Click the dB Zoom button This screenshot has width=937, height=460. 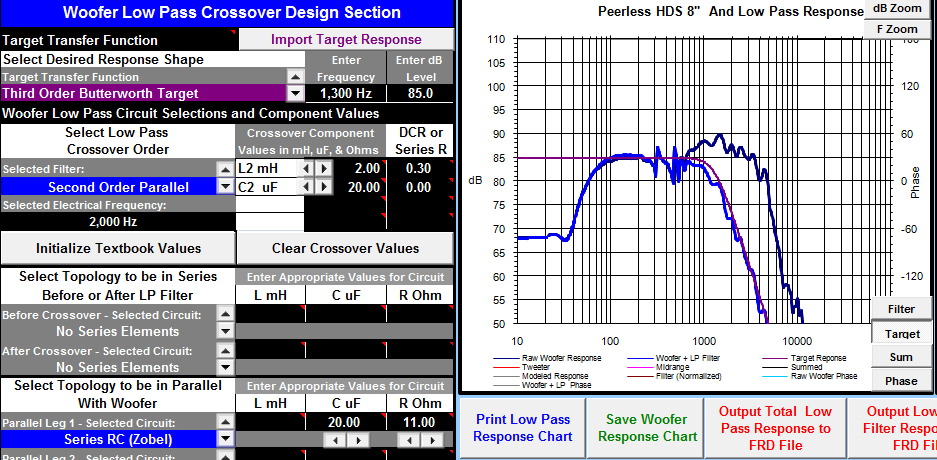coord(897,9)
